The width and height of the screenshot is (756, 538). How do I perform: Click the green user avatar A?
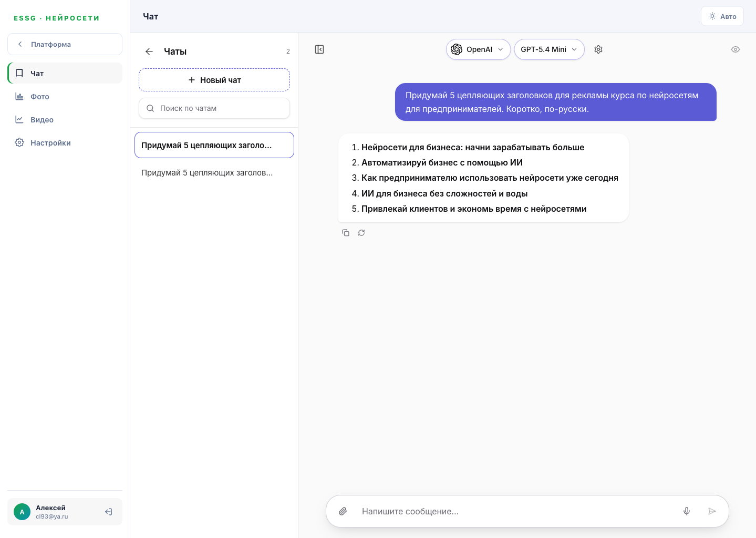click(22, 512)
